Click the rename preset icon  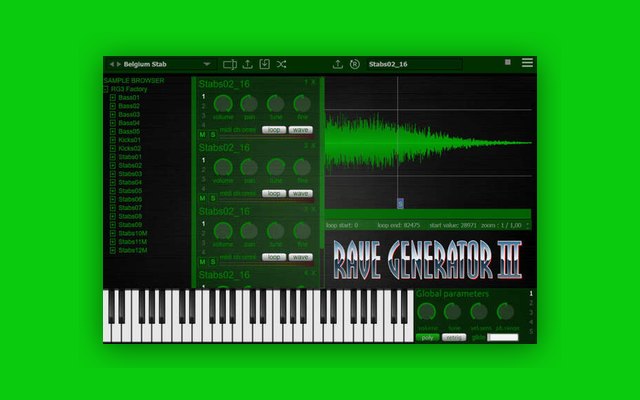click(230, 64)
